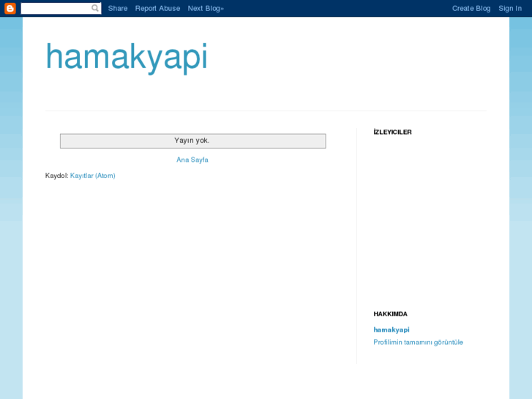Navigate to Ana Sayfa link

[x=192, y=160]
